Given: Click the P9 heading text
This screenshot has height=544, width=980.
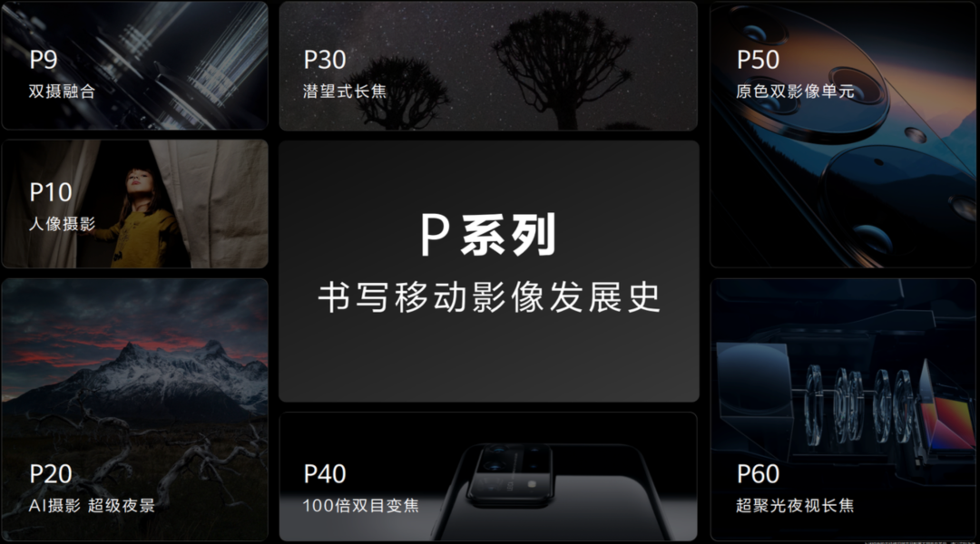Looking at the screenshot, I should [x=44, y=60].
